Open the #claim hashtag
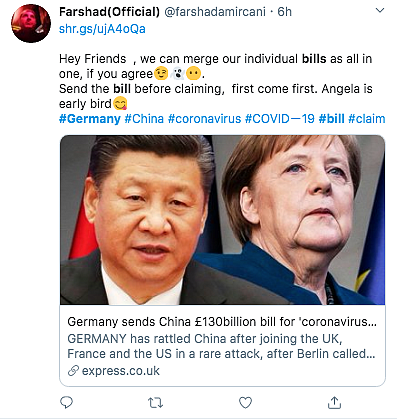 [x=367, y=119]
